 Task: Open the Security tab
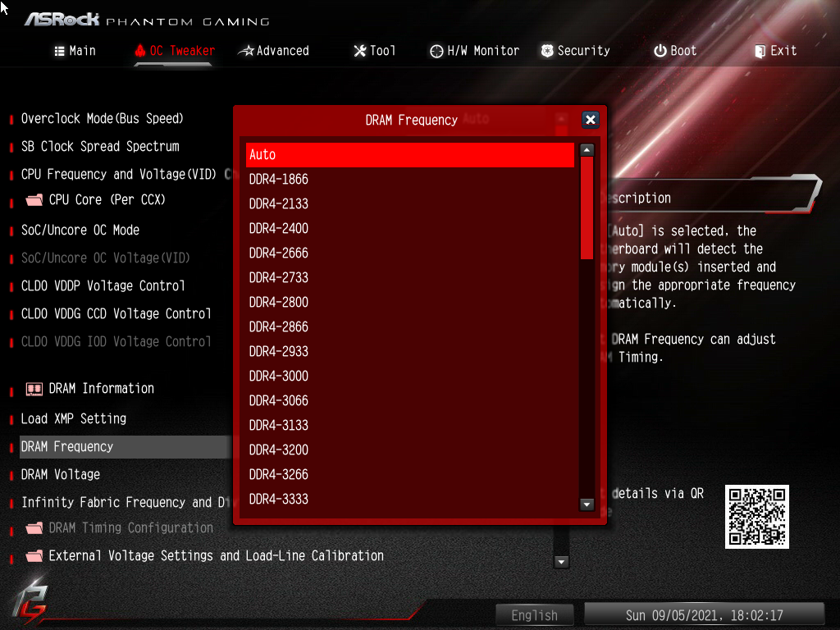pyautogui.click(x=575, y=51)
